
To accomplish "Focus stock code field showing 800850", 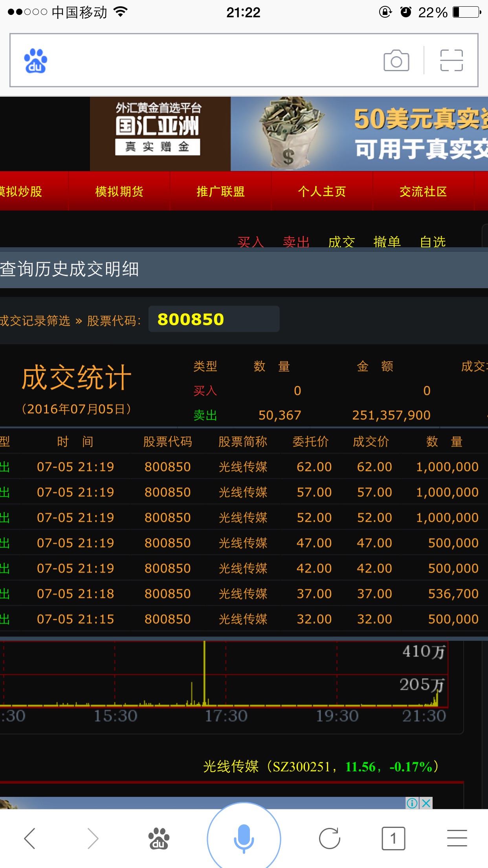I will point(214,319).
